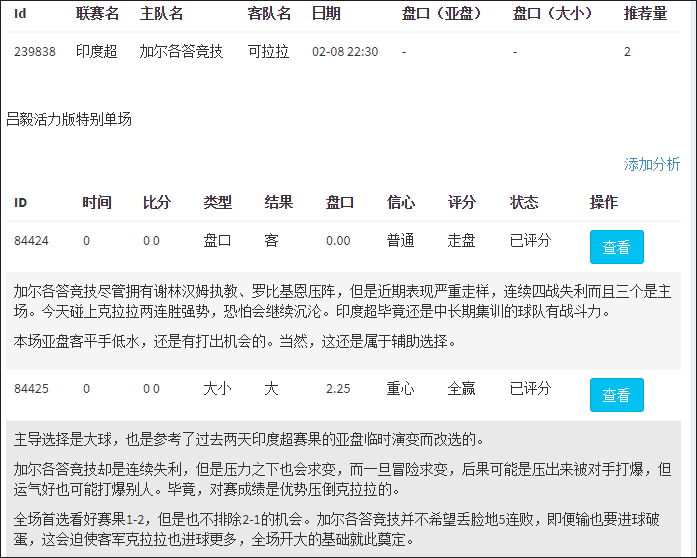Viewport: 697px width, 558px height.
Task: Click the 时间 column header
Action: [x=97, y=202]
